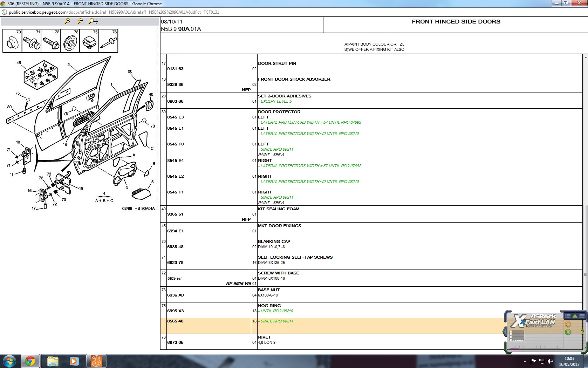Select part 75 hog ring thumbnail
This screenshot has height=368, width=588.
[x=89, y=41]
